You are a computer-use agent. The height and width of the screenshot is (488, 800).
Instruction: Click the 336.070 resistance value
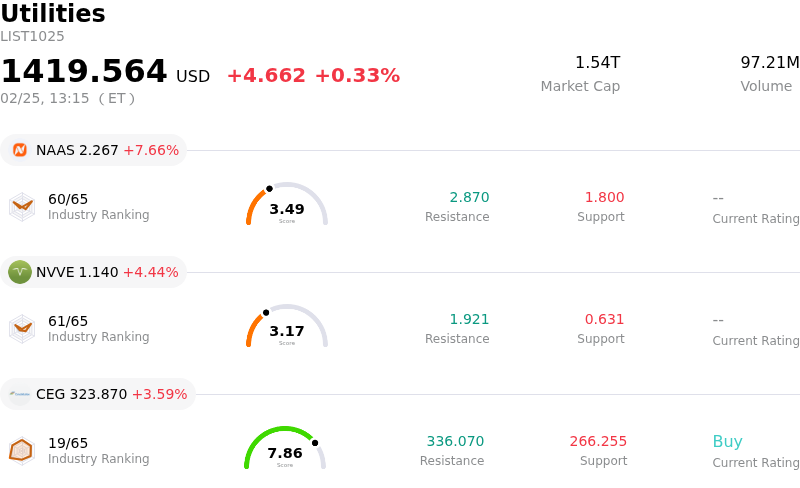pos(455,441)
